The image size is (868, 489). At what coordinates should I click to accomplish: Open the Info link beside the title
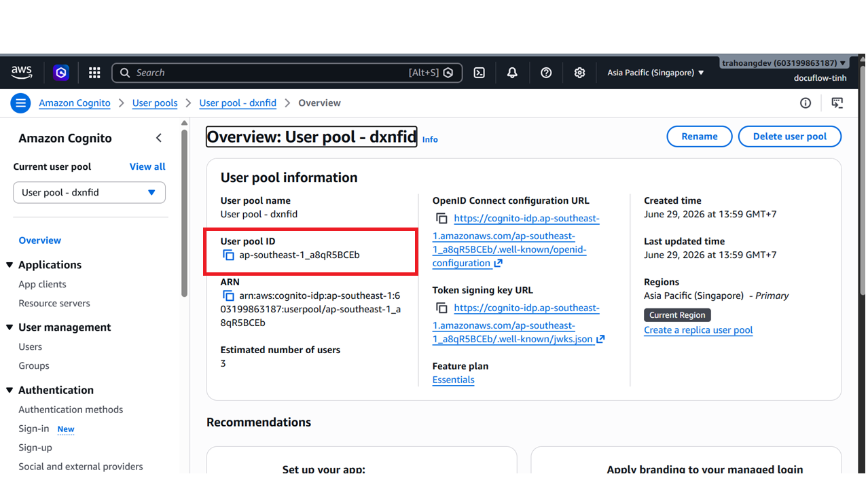430,139
